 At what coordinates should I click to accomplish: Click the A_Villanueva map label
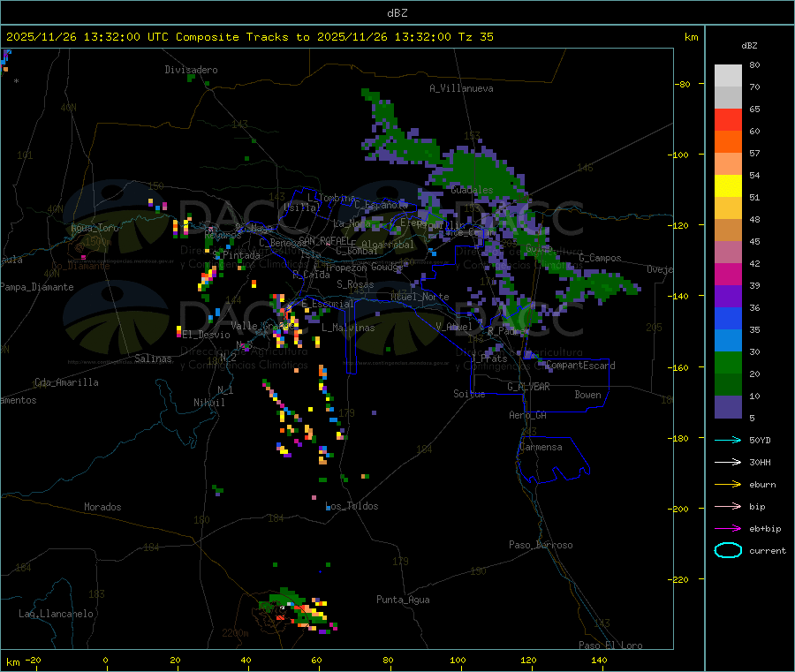[x=461, y=88]
